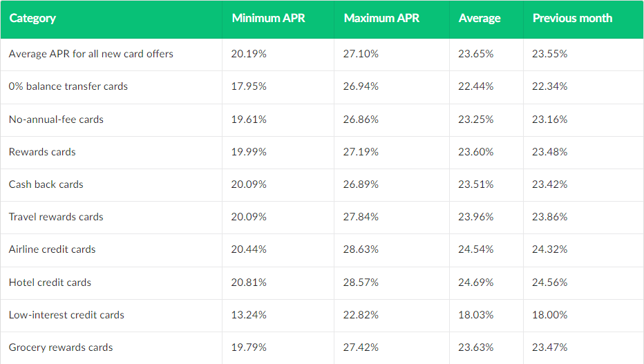Select the Average APR for all new card offers row
The height and width of the screenshot is (364, 644).
click(x=322, y=54)
